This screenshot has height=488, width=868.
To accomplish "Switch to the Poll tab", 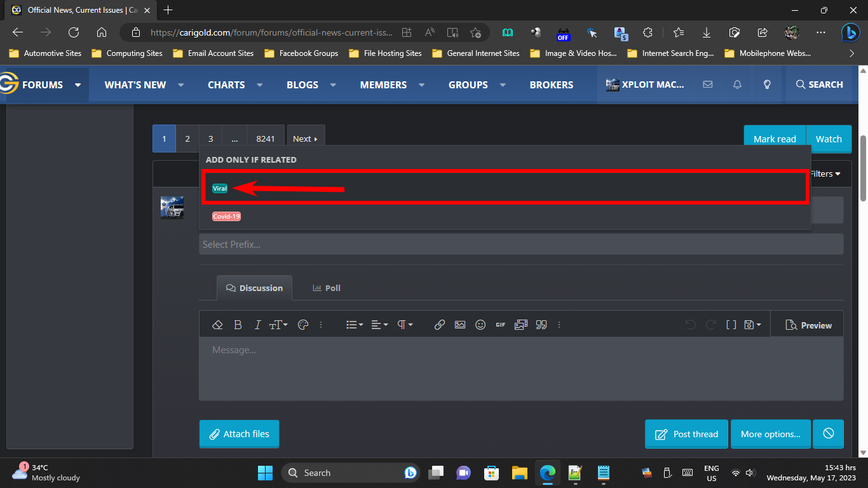I will pos(327,288).
